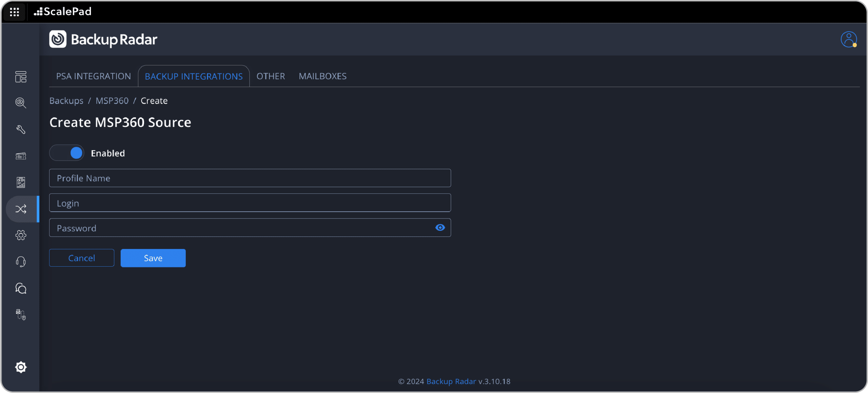The image size is (868, 393).
Task: Open the user profile avatar menu
Action: pyautogui.click(x=849, y=40)
